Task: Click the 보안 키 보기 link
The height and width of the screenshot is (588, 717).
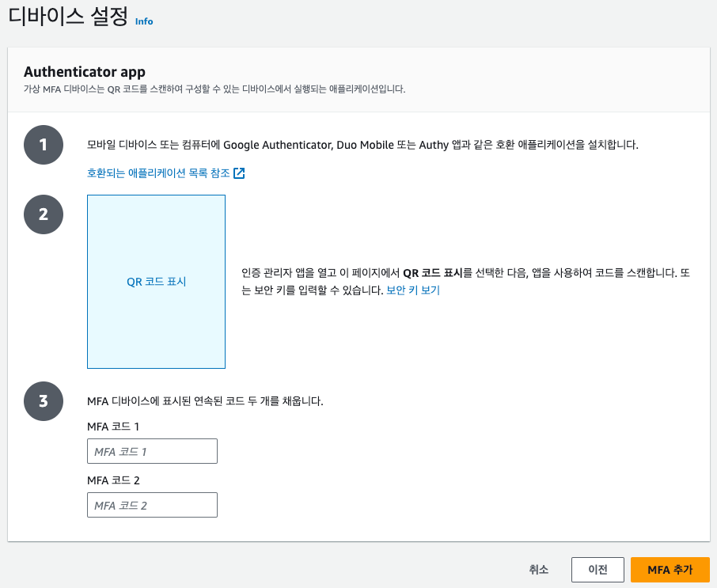Action: [x=412, y=290]
